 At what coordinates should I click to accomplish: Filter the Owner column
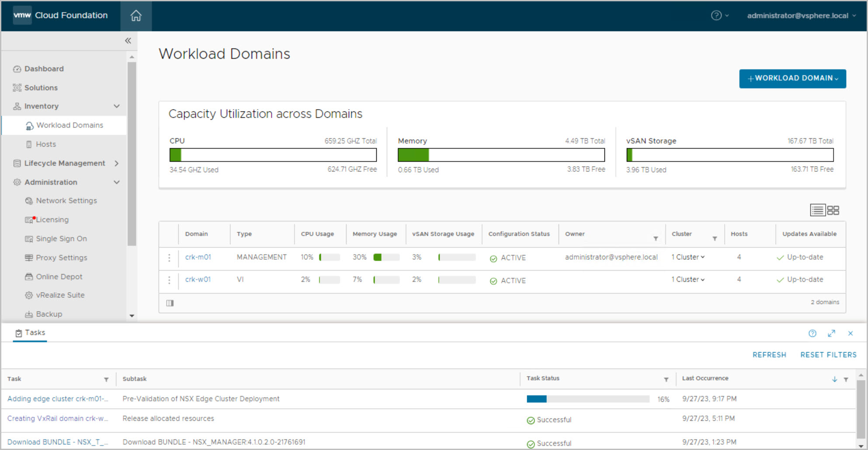656,238
